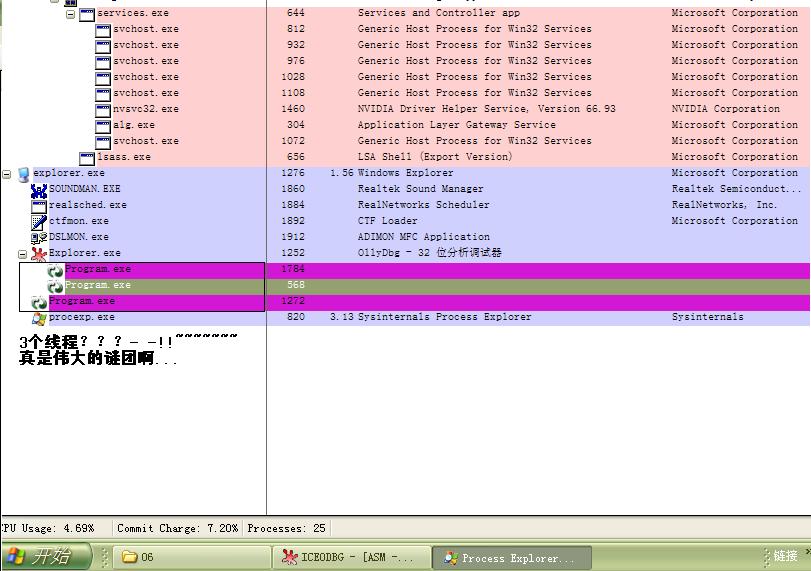Image resolution: width=811 pixels, height=571 pixels.
Task: Collapse the explorer.exe PID 1276 tree
Action: [7, 174]
